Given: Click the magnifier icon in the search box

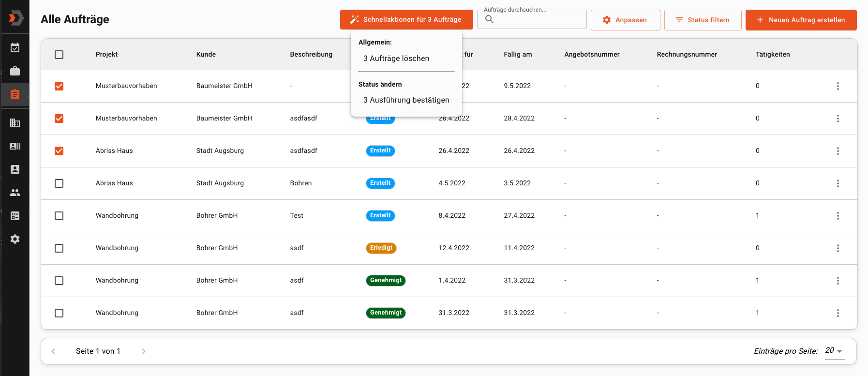Looking at the screenshot, I should coord(490,19).
